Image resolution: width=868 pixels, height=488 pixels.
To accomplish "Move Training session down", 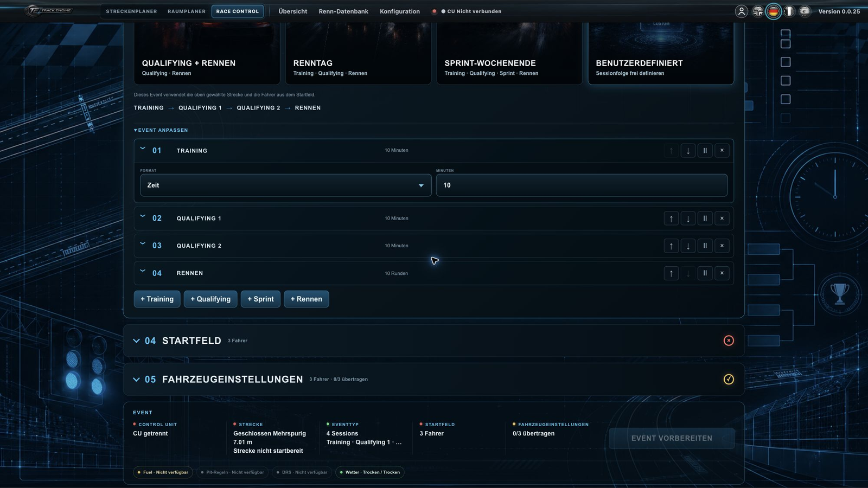I will pos(688,151).
